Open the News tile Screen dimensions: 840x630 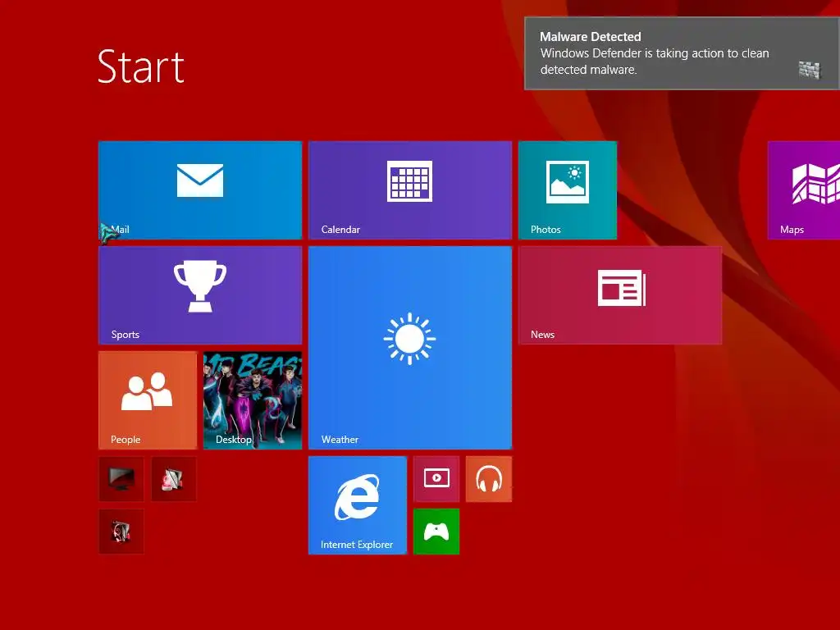(x=620, y=295)
